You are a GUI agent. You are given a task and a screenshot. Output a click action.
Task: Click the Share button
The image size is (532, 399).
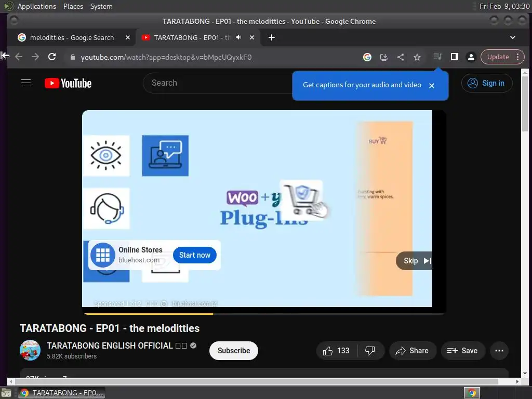pos(413,351)
